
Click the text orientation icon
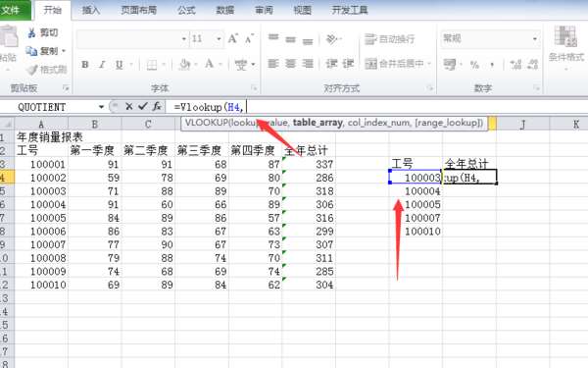click(x=331, y=38)
